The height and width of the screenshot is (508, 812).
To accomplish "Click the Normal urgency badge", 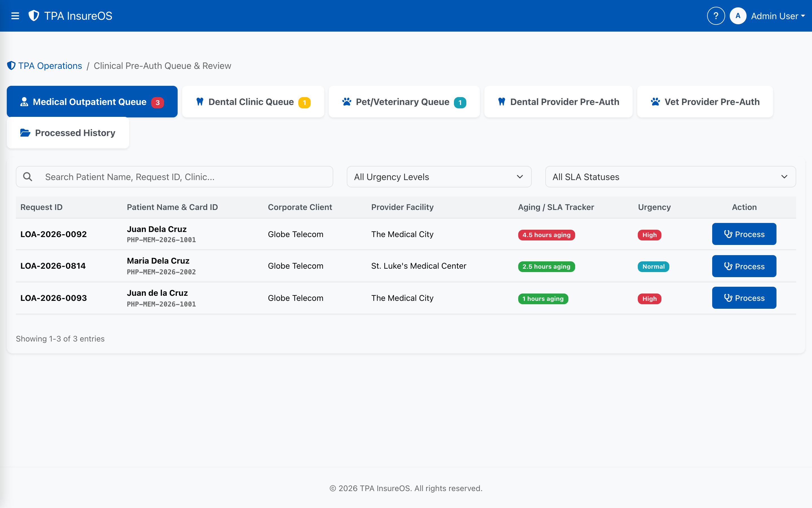I will click(653, 266).
